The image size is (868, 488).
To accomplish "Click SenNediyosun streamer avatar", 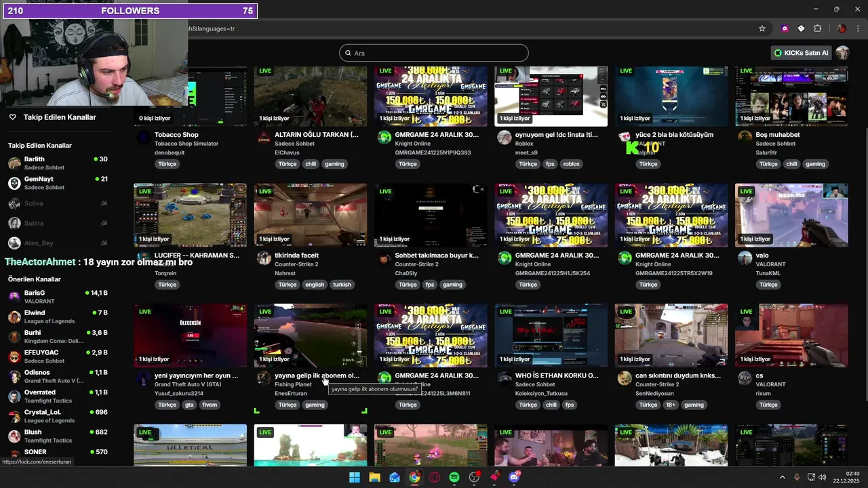I will point(625,378).
